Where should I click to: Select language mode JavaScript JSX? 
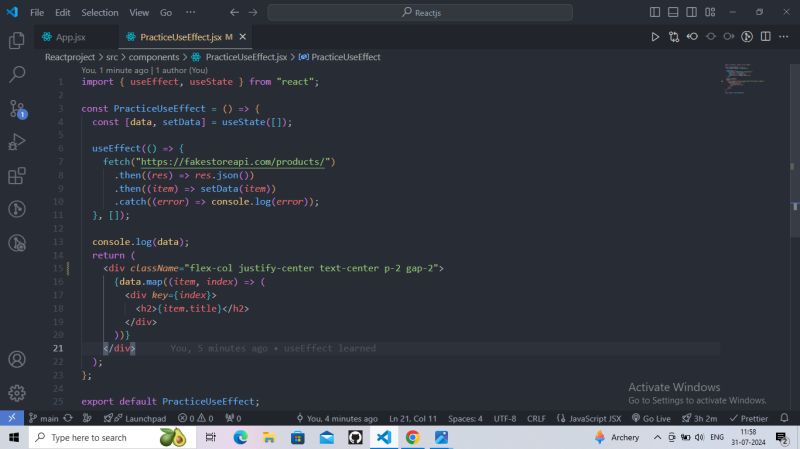pos(589,418)
